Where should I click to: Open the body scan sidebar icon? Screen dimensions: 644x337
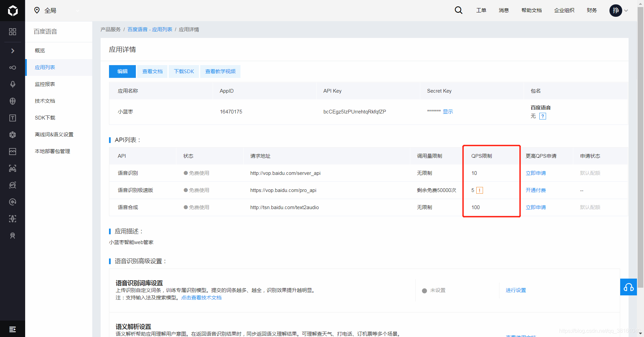[12, 219]
